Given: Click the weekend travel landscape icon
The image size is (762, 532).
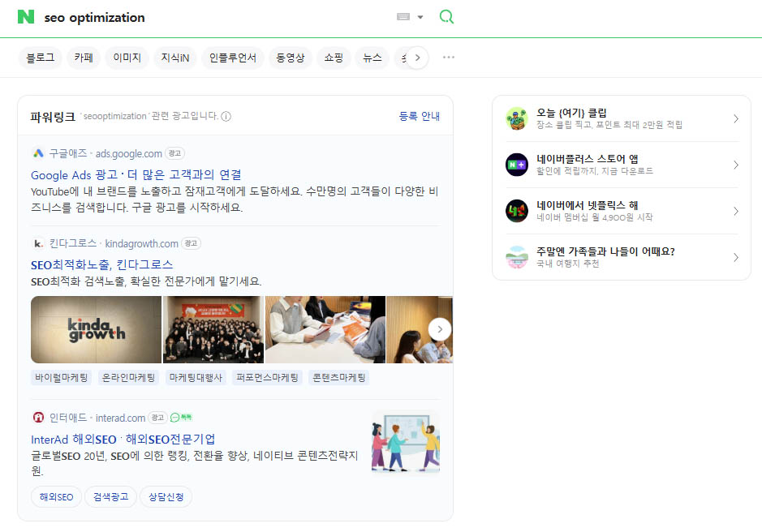Looking at the screenshot, I should click(x=517, y=257).
